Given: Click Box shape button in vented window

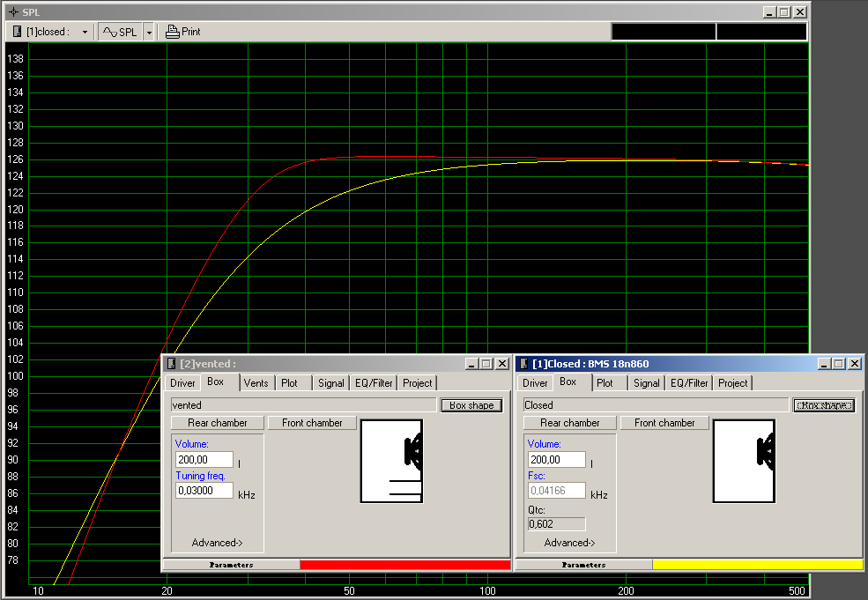Looking at the screenshot, I should [471, 405].
